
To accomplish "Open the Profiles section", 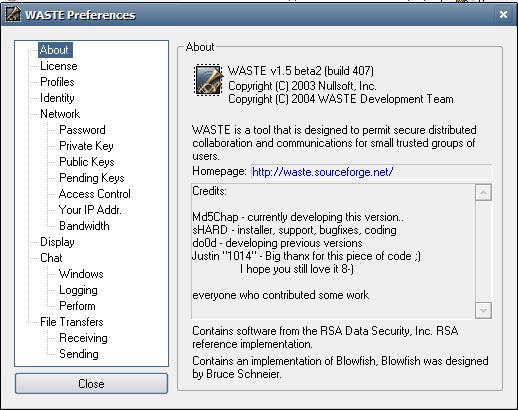I will (x=57, y=82).
